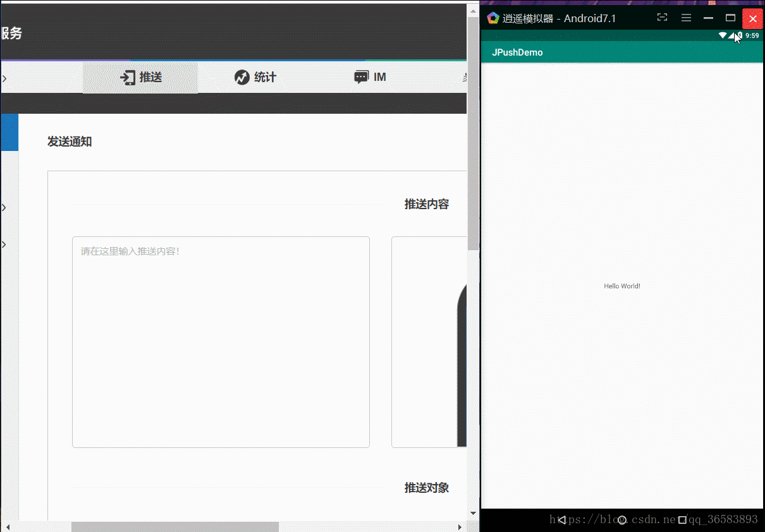Screen dimensions: 765x532
Task: Click the 统计 chart icon
Action: pyautogui.click(x=242, y=78)
